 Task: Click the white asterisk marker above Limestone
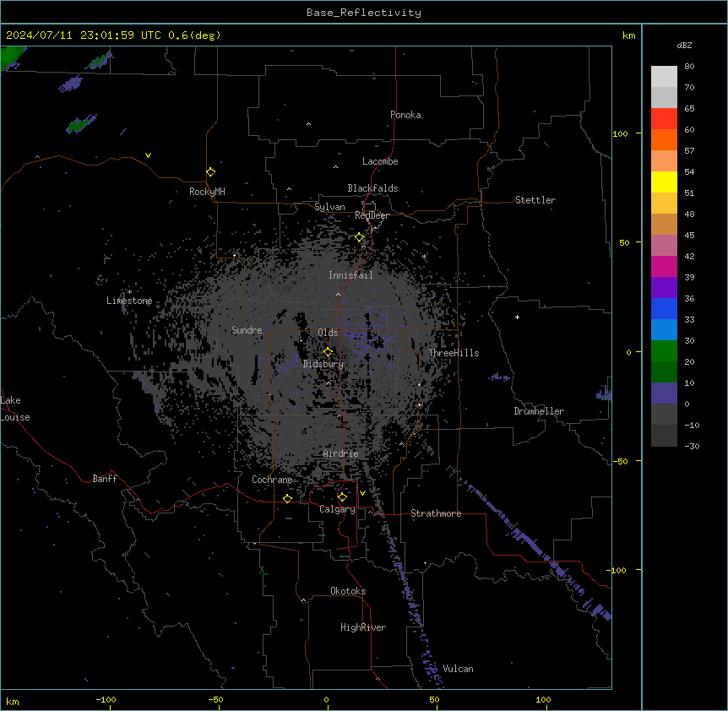[x=129, y=292]
